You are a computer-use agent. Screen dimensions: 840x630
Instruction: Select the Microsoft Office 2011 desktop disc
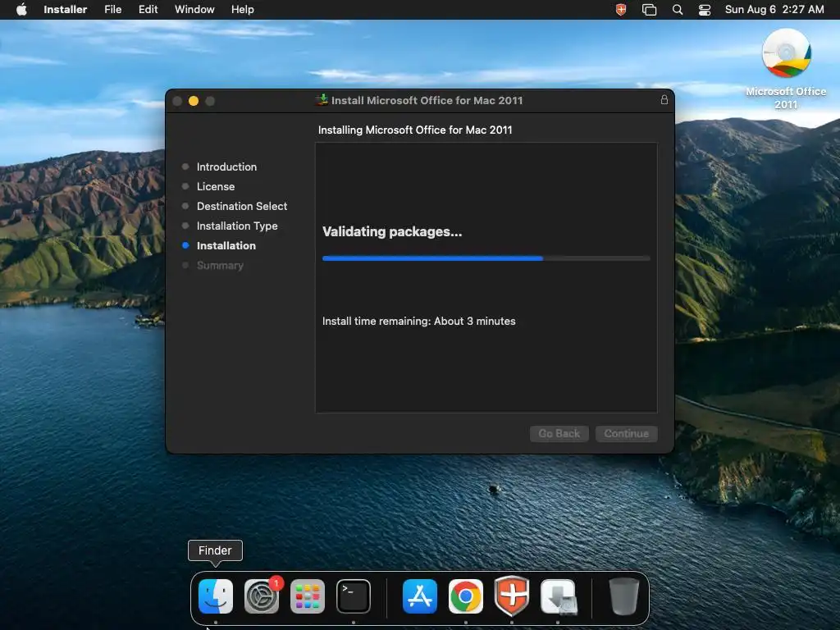pos(786,70)
